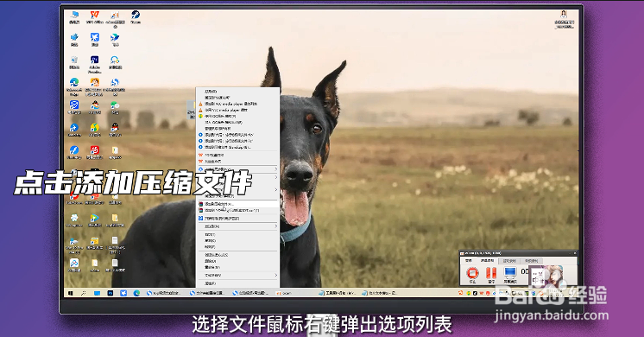Viewport: 644px width, 337px height.
Task: Select the user-folder icon in the desktop's top-right corner
Action: tap(564, 19)
